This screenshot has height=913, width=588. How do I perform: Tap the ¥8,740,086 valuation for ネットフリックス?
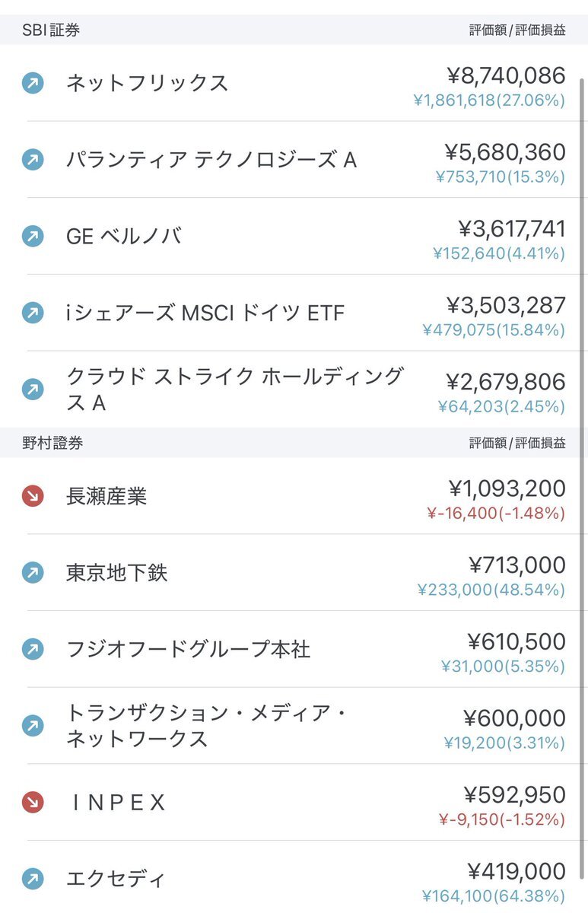[507, 75]
